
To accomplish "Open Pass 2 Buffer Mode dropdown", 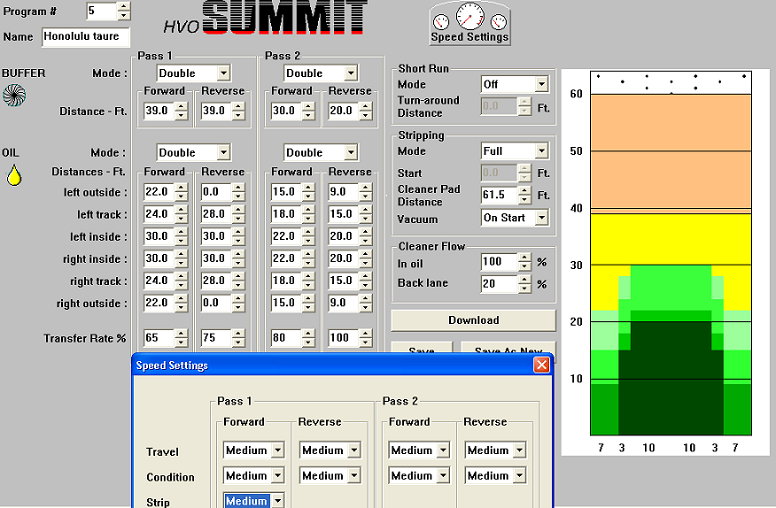I will coord(351,73).
